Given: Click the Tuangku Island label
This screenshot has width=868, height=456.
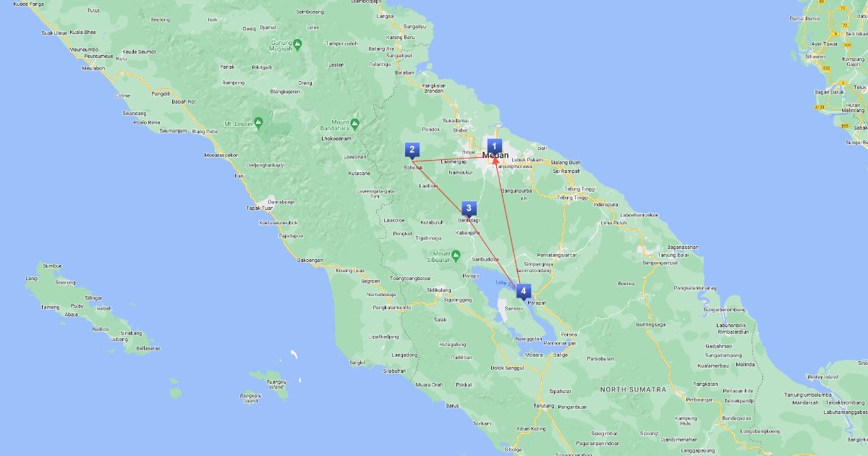Looking at the screenshot, I should pyautogui.click(x=276, y=384).
